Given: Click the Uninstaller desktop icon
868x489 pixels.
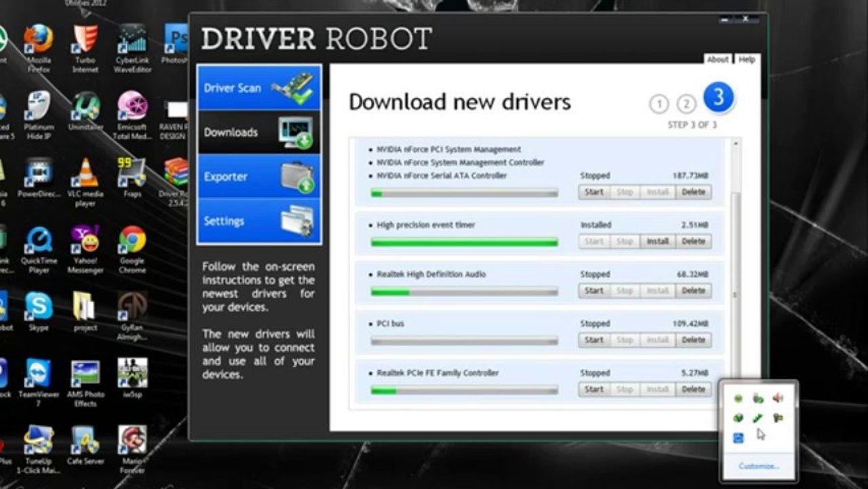Looking at the screenshot, I should (x=85, y=111).
